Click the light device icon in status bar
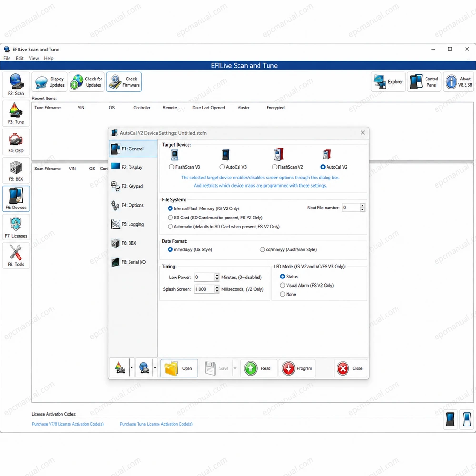The height and width of the screenshot is (476, 476). pyautogui.click(x=466, y=419)
